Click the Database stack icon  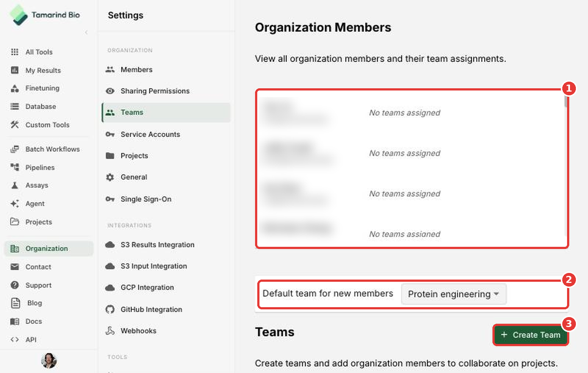coord(15,106)
